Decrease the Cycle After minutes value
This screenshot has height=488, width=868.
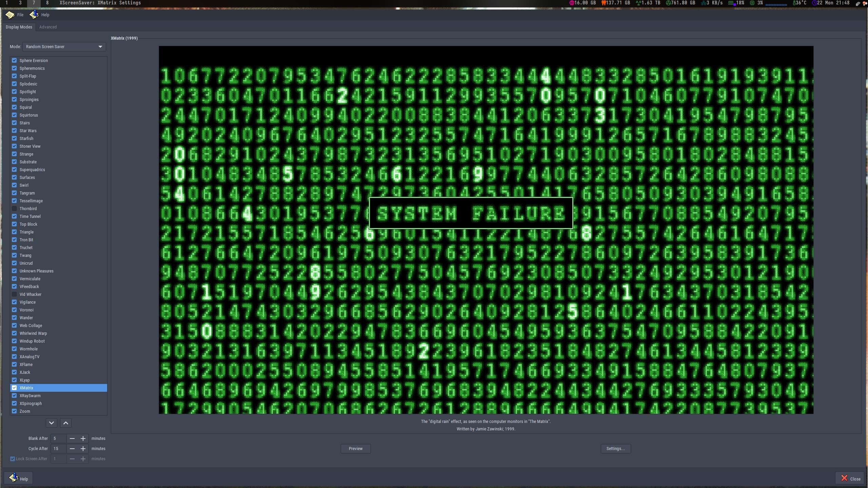click(72, 449)
